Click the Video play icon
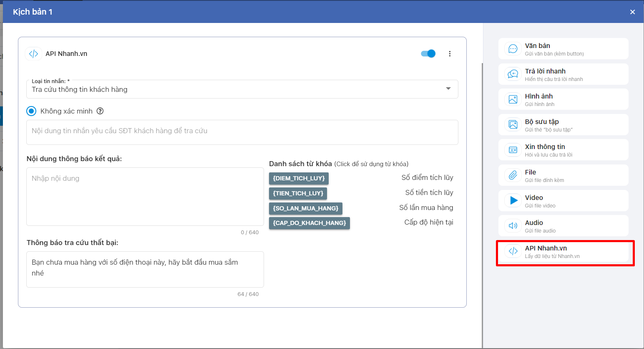 (x=513, y=201)
